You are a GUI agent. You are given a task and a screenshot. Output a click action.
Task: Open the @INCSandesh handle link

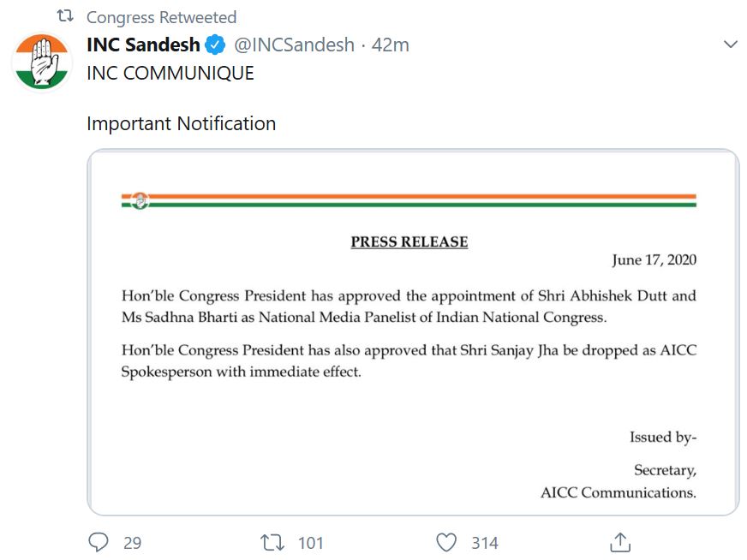(294, 45)
